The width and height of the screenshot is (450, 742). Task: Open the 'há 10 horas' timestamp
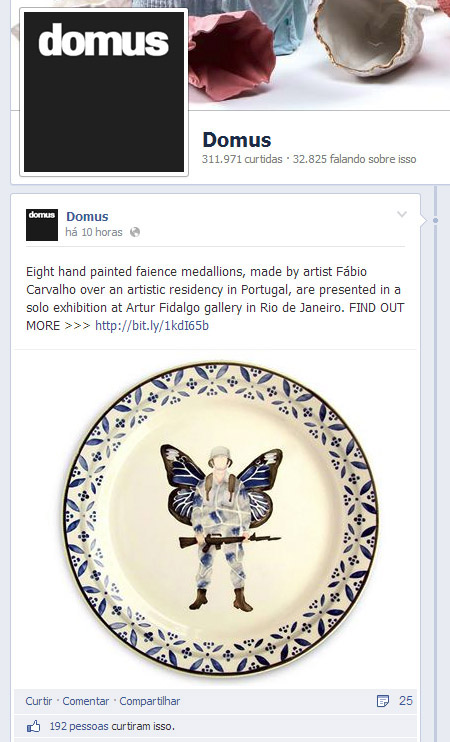94,232
